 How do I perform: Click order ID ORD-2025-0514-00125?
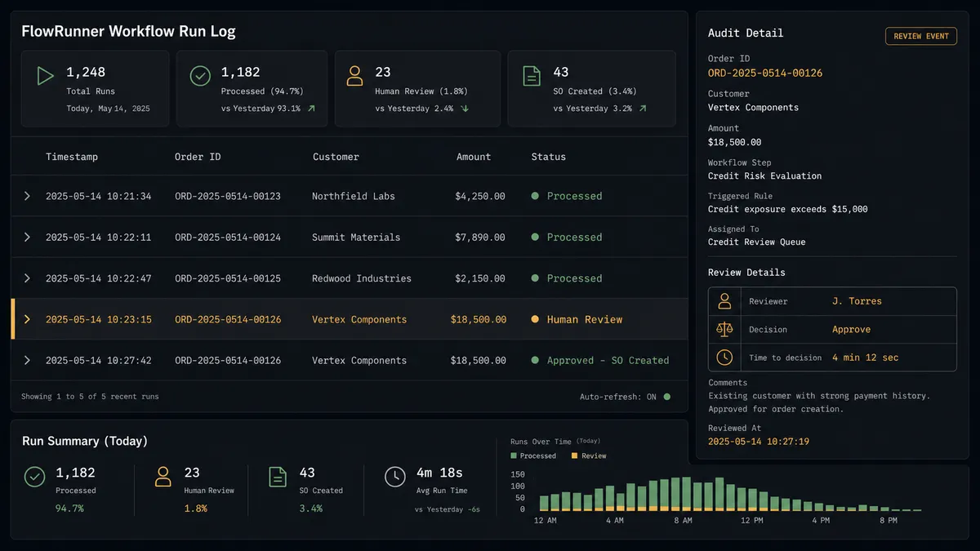tap(228, 278)
